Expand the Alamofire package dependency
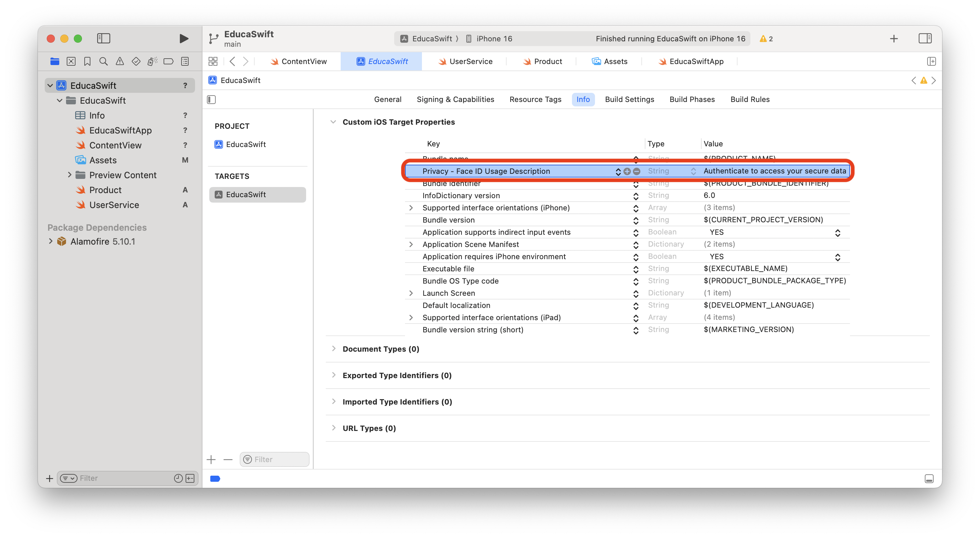Viewport: 980px width, 538px height. 50,241
